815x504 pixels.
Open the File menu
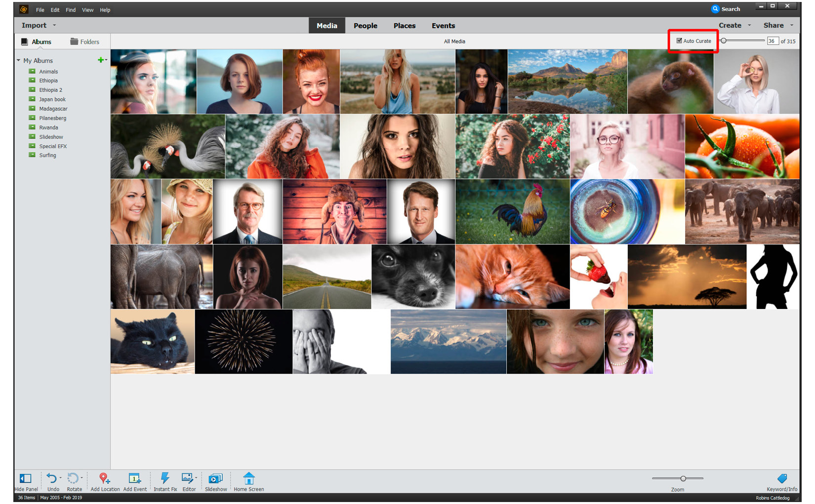(x=40, y=10)
